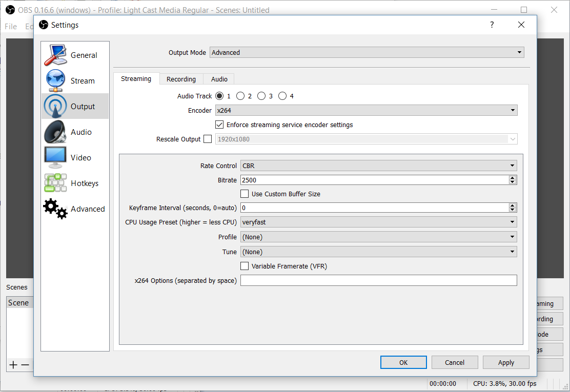Switch to the Recording tab
Screen dimensions: 570x392
[181, 79]
